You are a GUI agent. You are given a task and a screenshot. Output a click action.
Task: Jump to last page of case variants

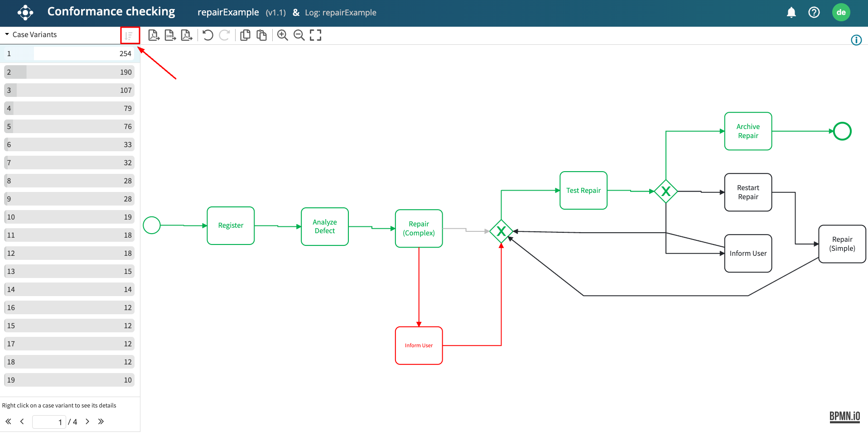[x=101, y=422]
